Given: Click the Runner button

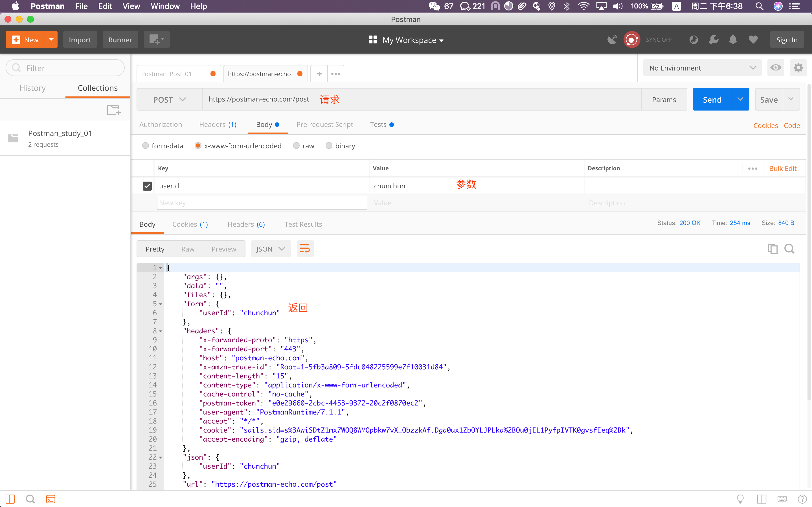Looking at the screenshot, I should click(x=120, y=39).
